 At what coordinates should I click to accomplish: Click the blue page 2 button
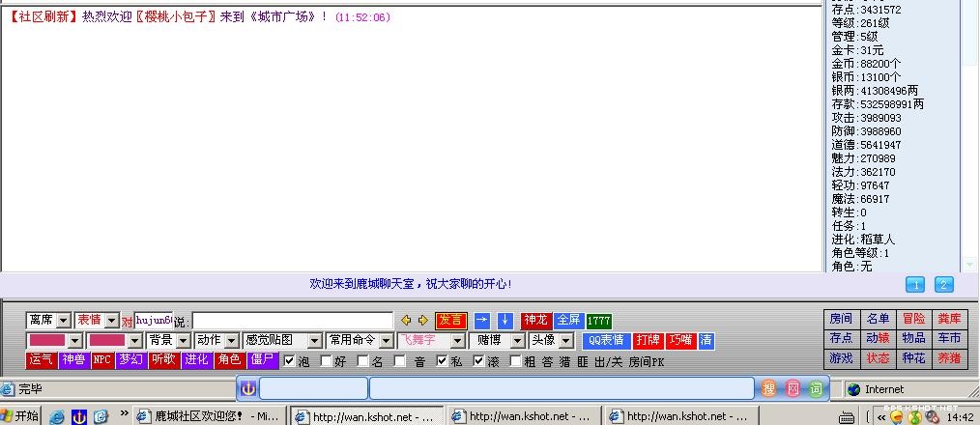click(943, 284)
